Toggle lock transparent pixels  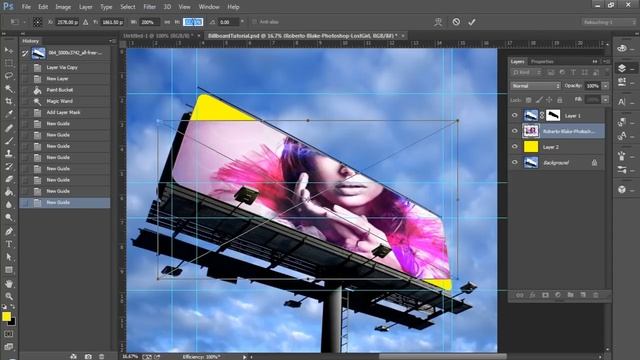pos(529,100)
